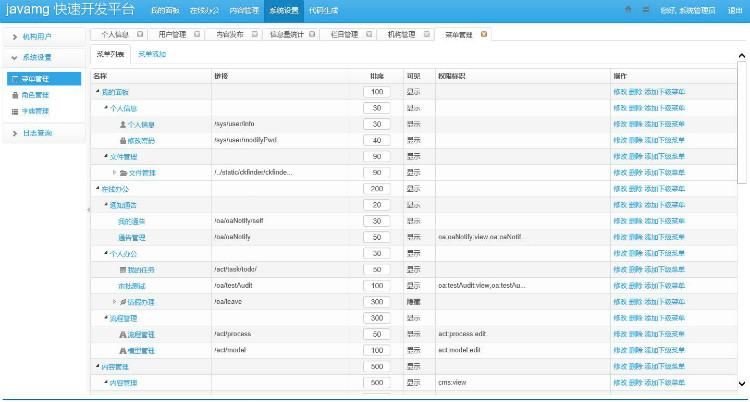750x402 pixels.
Task: Open the grid icon in the top header
Action: pyautogui.click(x=646, y=10)
